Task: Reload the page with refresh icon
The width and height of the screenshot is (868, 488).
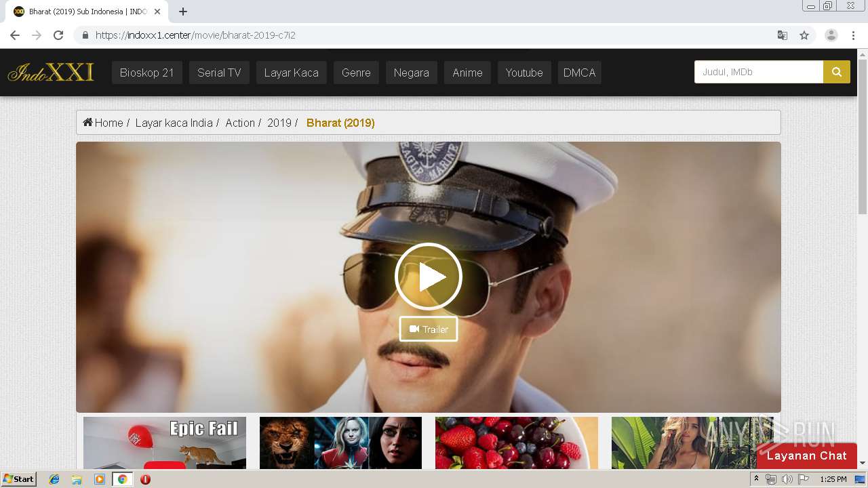Action: 58,35
